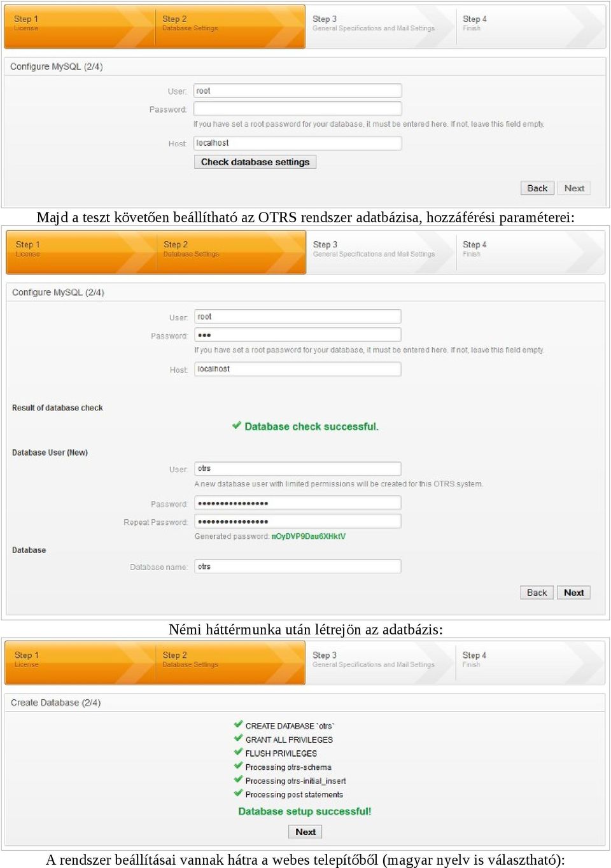Click caption 'Némi háttérmunka után létrejön az adatbázis:'
Screen dimensions: 611x868
305,629
